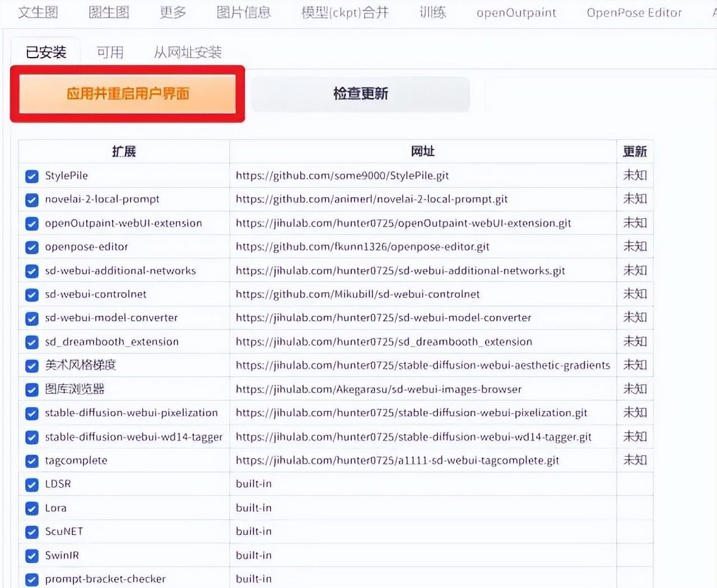Uncheck the SwinIR built-in checkbox
Screen dimensions: 717x588
32,556
